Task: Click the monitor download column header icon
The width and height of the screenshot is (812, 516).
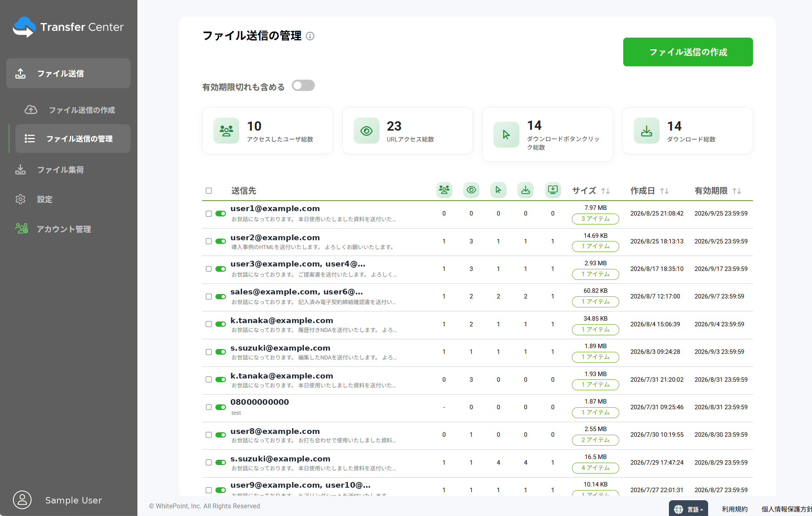Action: click(553, 190)
